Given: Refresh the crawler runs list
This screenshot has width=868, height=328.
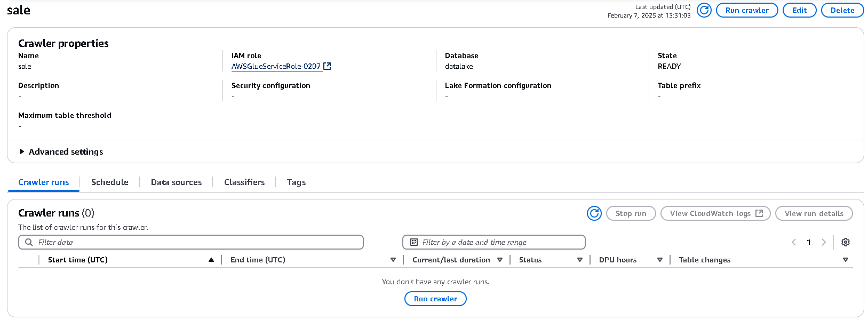Looking at the screenshot, I should point(594,213).
